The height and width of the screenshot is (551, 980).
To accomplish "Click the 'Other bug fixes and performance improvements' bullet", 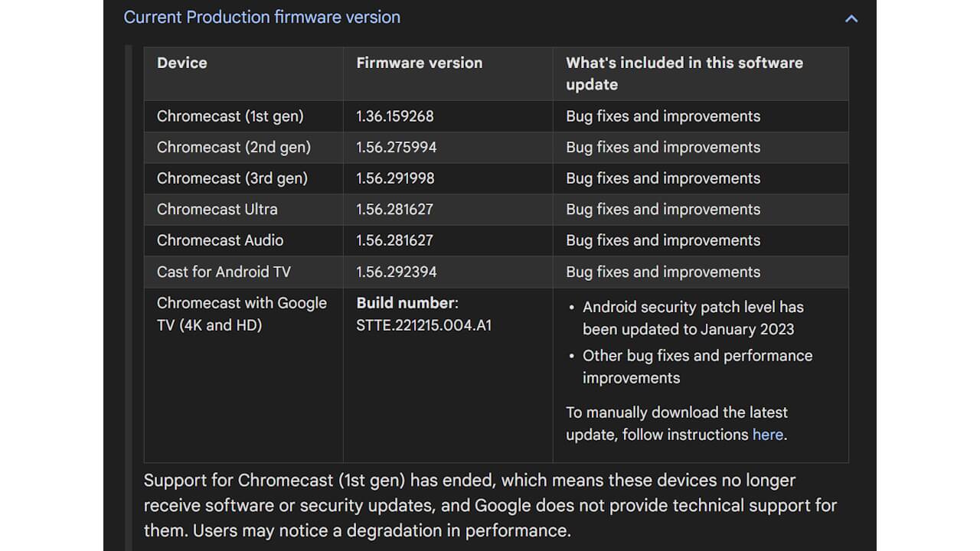I will [697, 366].
